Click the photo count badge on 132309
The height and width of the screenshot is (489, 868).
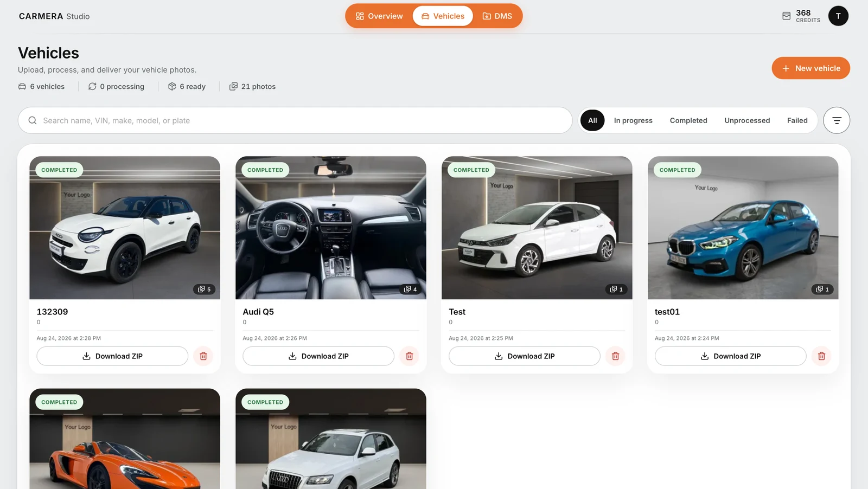click(x=205, y=289)
